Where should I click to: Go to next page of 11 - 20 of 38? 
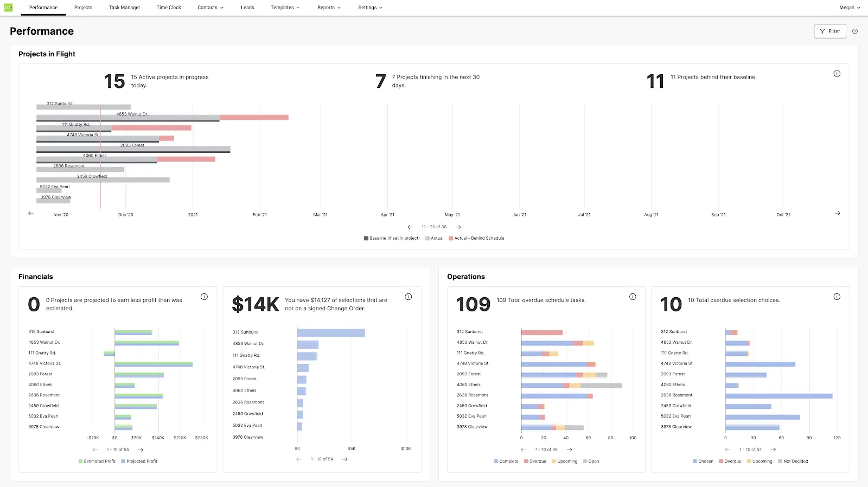click(458, 227)
